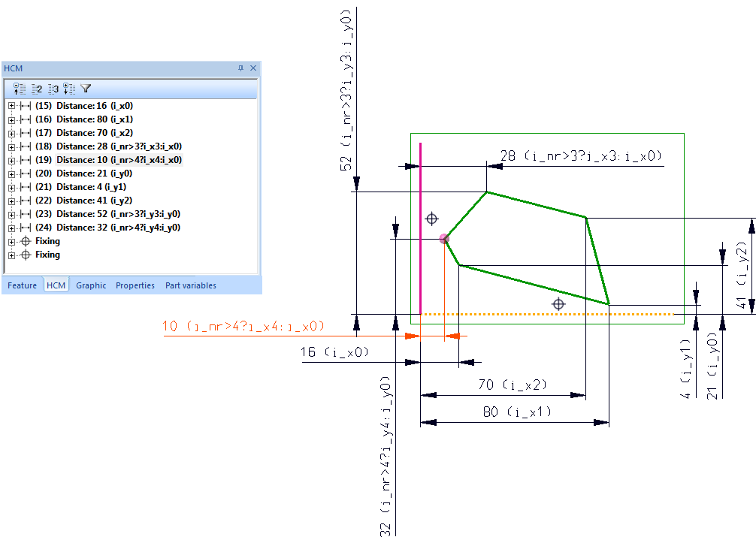Select row (17) Distance: 70 (i_x2)
756x543 pixels.
click(x=84, y=132)
